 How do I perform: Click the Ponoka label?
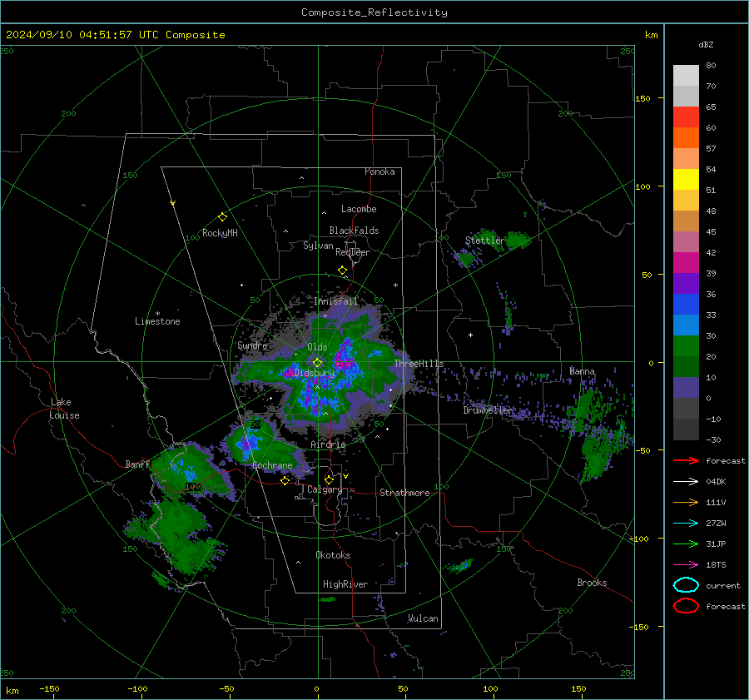(379, 171)
